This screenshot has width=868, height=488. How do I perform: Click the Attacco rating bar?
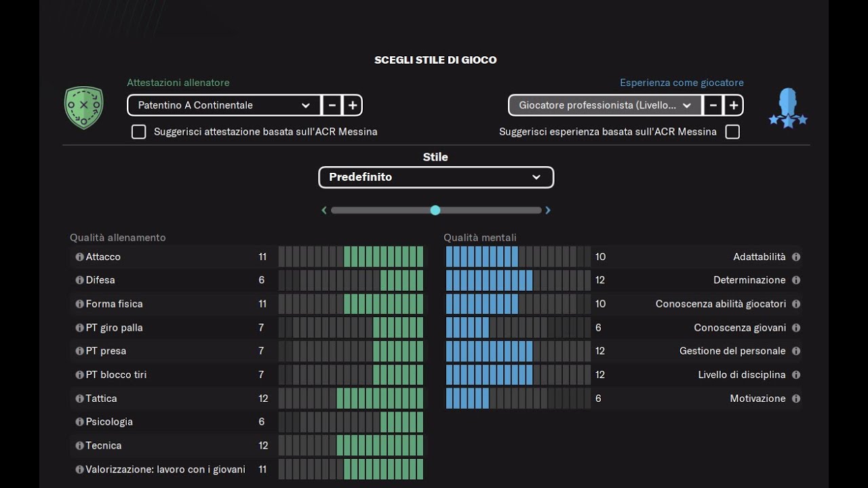(351, 257)
